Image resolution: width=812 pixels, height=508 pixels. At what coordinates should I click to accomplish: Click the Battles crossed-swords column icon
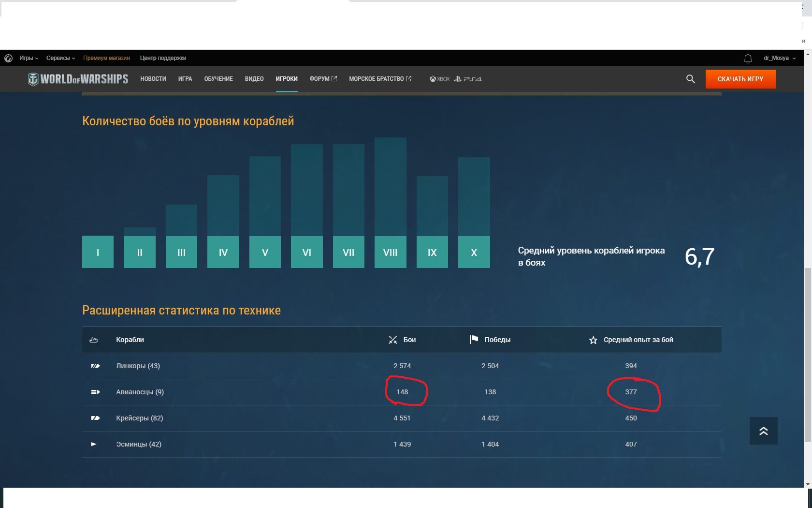click(393, 340)
